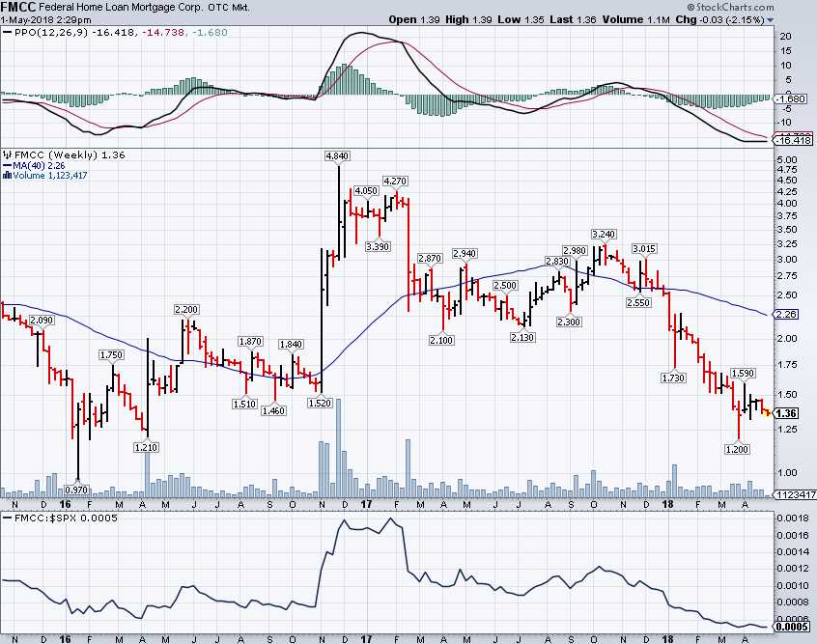Click the -16.418 PPO axis tag

tap(793, 140)
